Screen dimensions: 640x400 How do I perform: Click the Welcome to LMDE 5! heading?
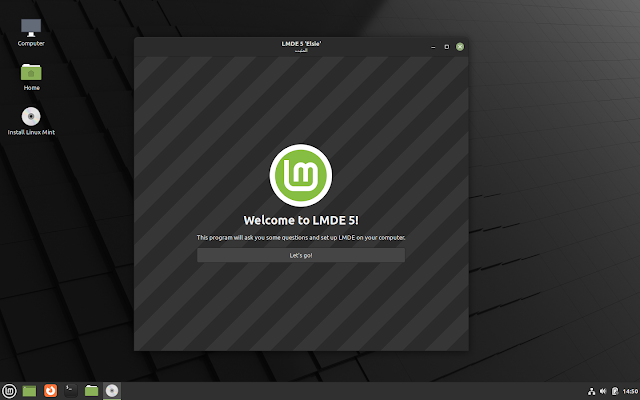pos(301,220)
